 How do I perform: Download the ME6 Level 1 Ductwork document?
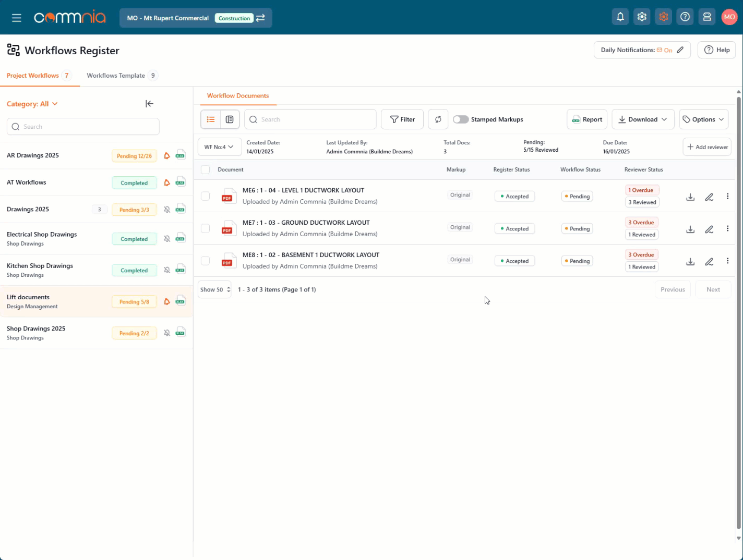coord(690,197)
